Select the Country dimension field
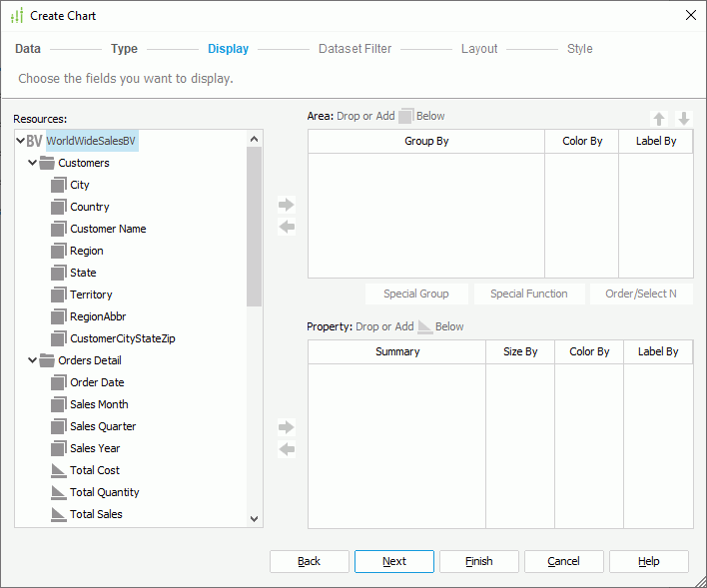Image resolution: width=707 pixels, height=588 pixels. pyautogui.click(x=89, y=207)
